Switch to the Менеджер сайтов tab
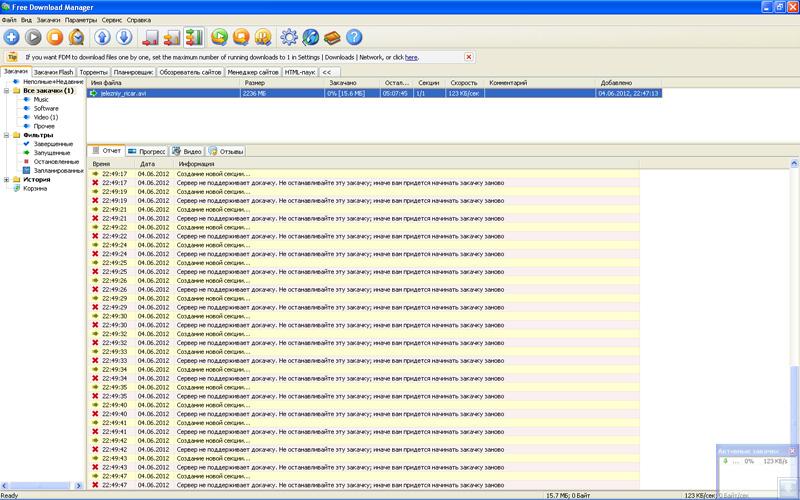The width and height of the screenshot is (800, 500). coord(253,72)
